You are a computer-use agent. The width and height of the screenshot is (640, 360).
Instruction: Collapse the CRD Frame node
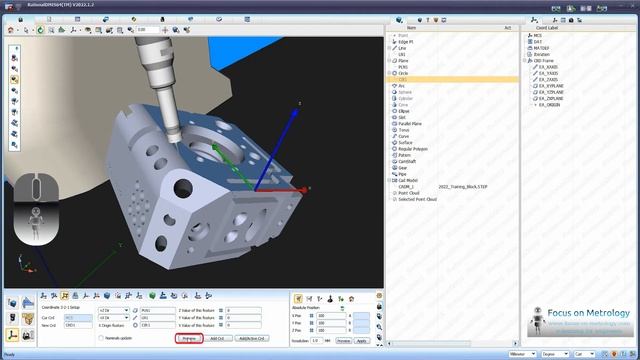(x=525, y=61)
